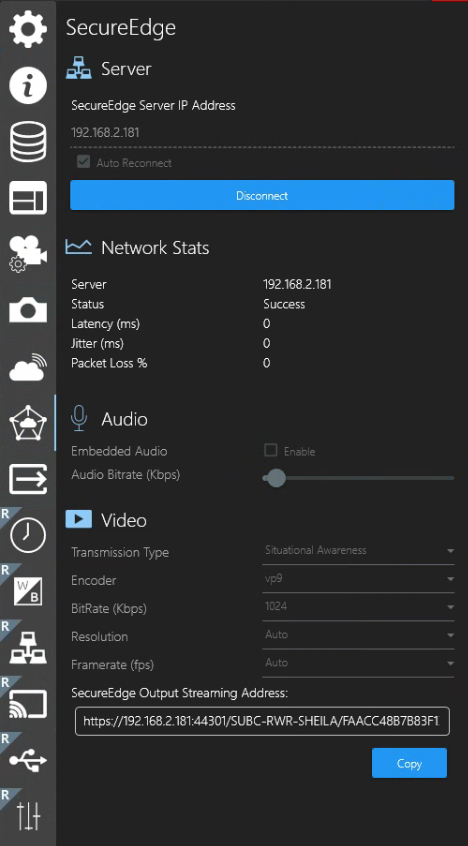Open the cloud streaming sidebar icon
This screenshot has width=468, height=846.
pos(28,366)
